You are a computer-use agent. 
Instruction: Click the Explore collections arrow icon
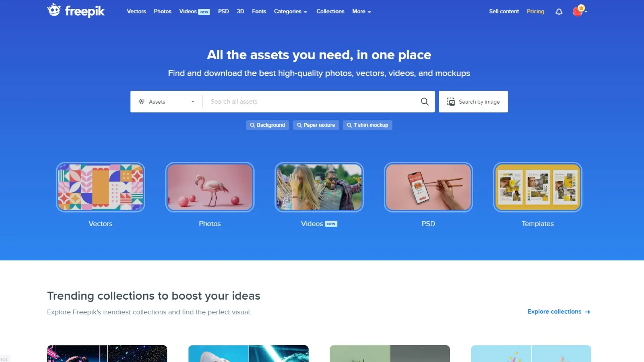click(x=587, y=312)
